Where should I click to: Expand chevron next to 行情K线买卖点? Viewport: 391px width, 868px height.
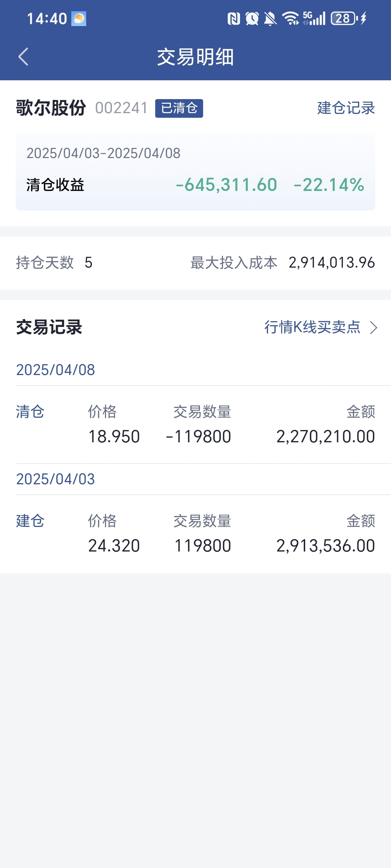374,328
